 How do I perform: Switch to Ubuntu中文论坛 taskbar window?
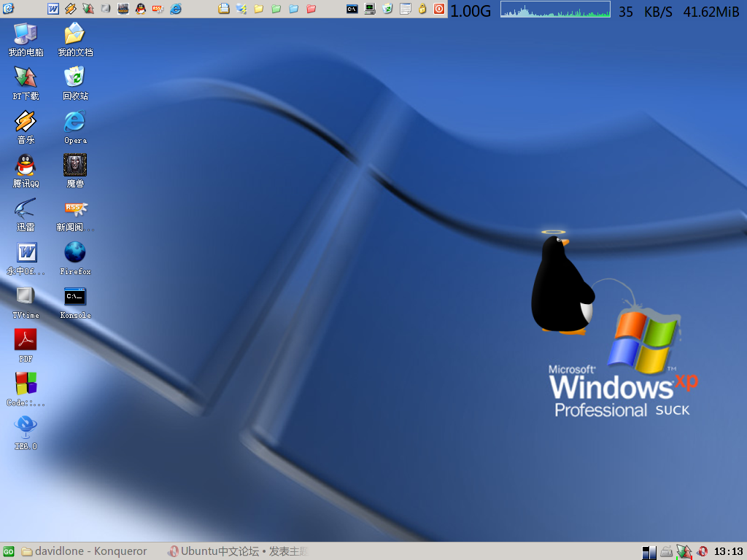click(239, 551)
